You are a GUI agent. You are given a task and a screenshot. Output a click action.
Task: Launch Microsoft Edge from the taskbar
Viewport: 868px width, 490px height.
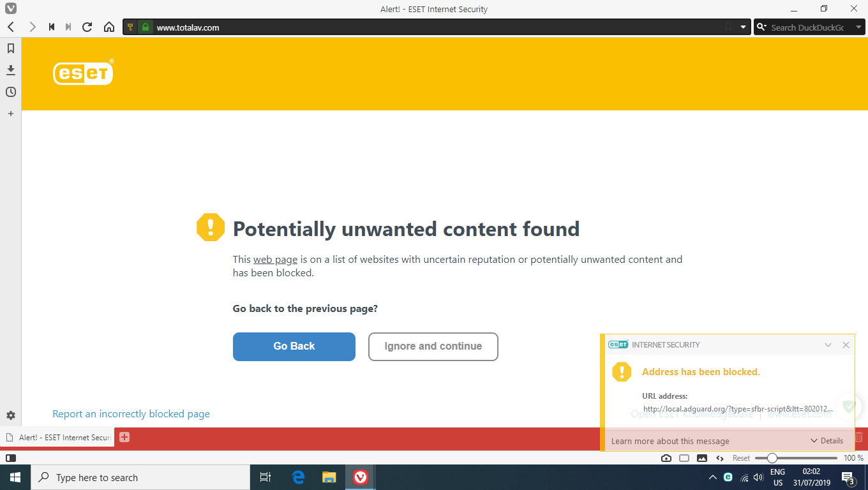[x=298, y=477]
